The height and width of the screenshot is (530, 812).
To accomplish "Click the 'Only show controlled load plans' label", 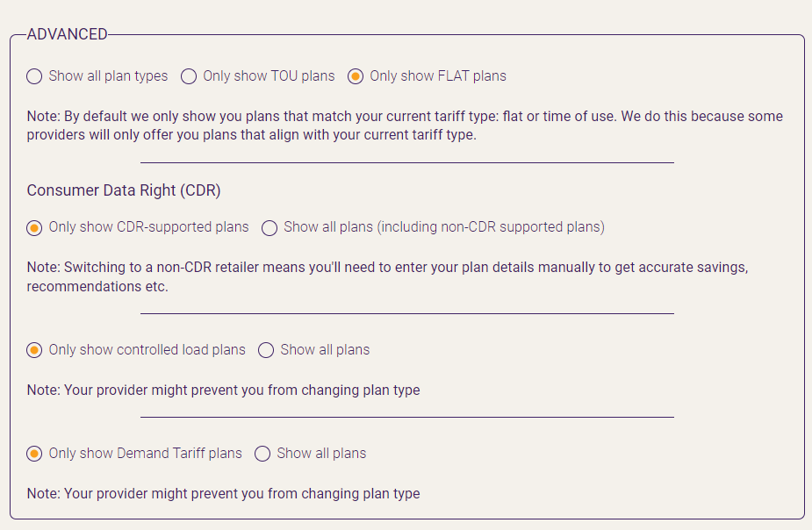I will click(x=147, y=350).
